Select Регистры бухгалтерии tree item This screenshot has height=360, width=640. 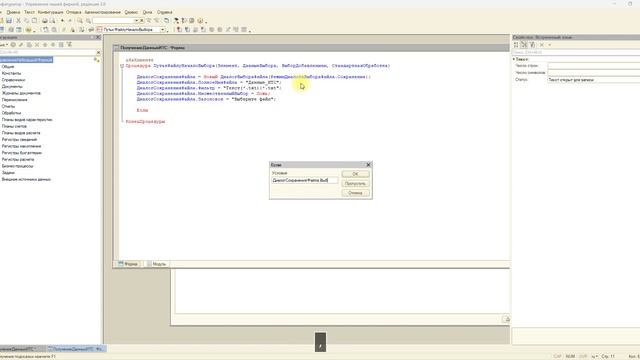[x=22, y=153]
